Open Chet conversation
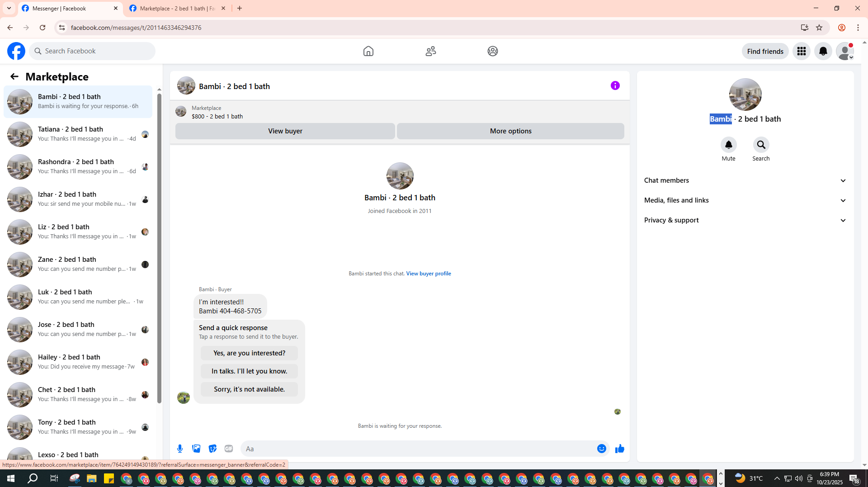 coord(78,394)
